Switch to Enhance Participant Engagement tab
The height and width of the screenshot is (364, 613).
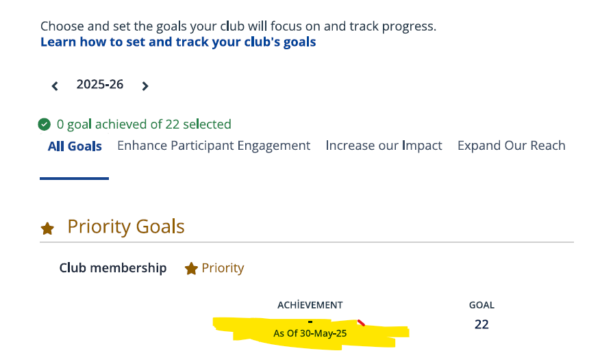[214, 146]
